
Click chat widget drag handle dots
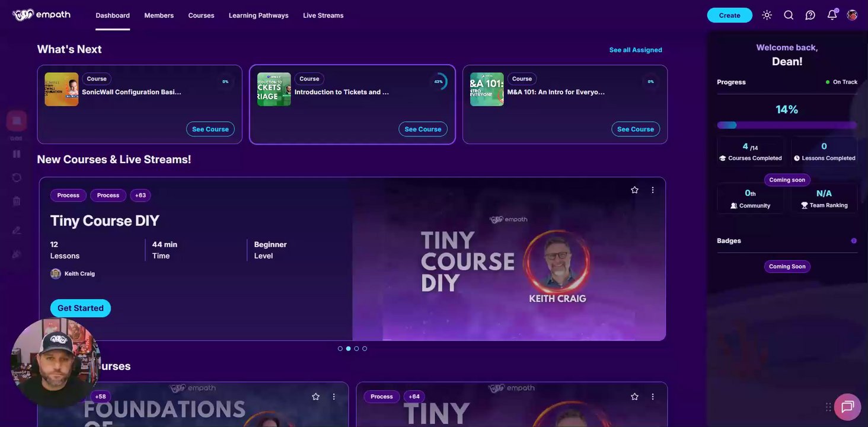(828, 407)
